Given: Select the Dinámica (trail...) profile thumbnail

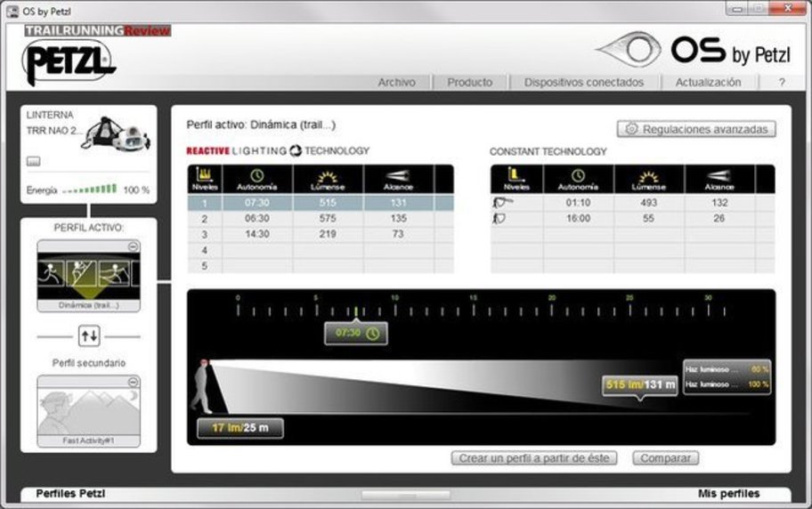Looking at the screenshot, I should 88,276.
